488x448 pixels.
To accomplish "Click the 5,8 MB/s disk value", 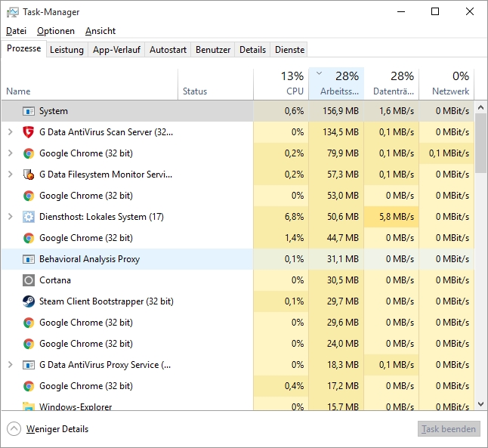I will [397, 217].
